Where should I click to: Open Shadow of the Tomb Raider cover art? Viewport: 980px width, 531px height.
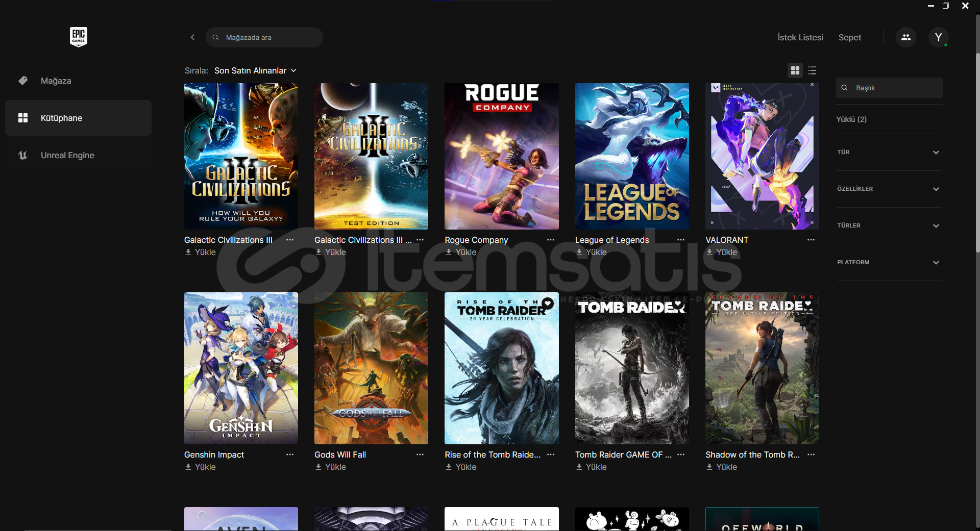762,368
